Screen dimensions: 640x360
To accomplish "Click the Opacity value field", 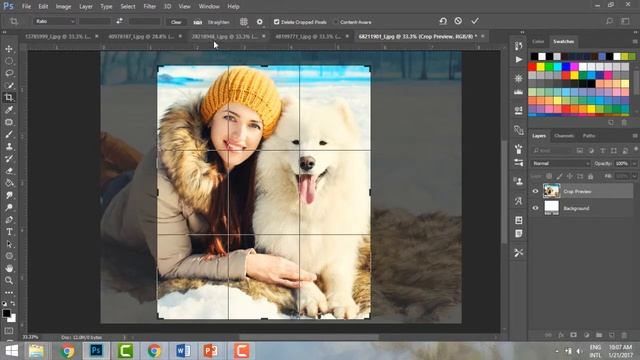I will (622, 163).
